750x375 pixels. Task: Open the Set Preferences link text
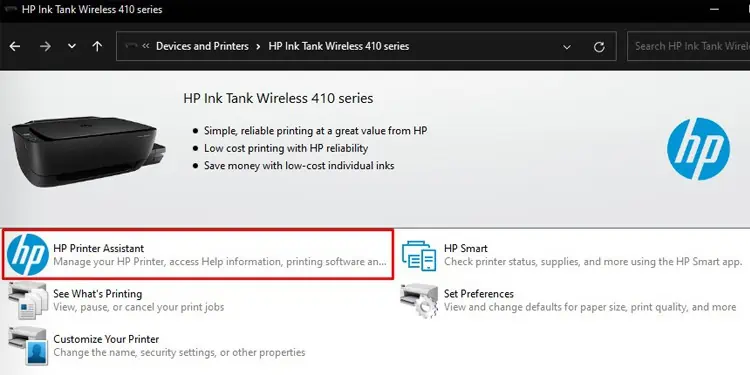[479, 294]
